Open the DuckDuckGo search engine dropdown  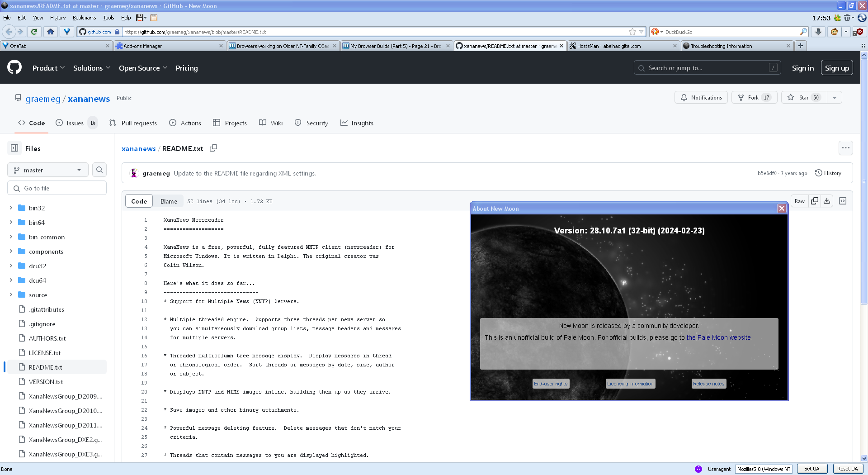[657, 32]
